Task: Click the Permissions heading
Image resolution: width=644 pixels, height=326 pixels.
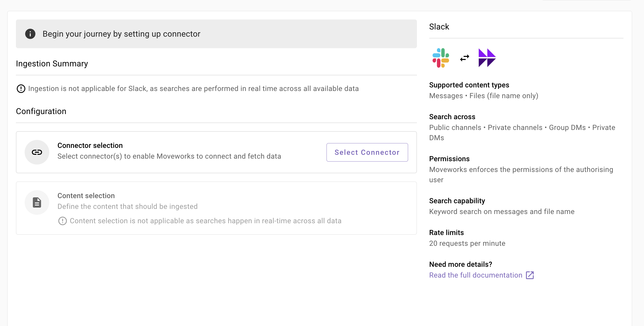Action: click(449, 159)
